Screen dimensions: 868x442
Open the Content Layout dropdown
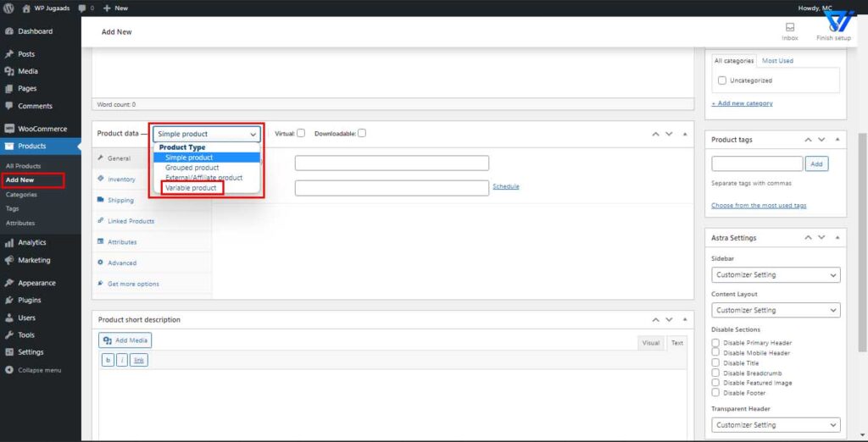(x=776, y=311)
